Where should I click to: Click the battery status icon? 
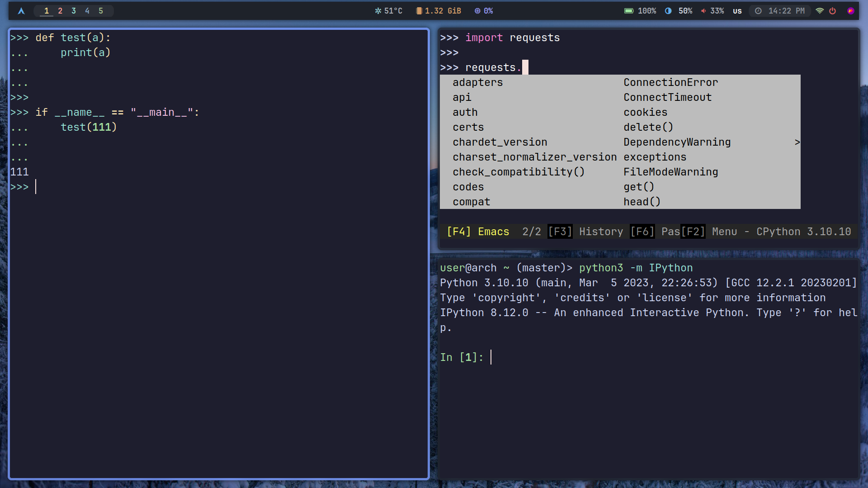click(629, 11)
